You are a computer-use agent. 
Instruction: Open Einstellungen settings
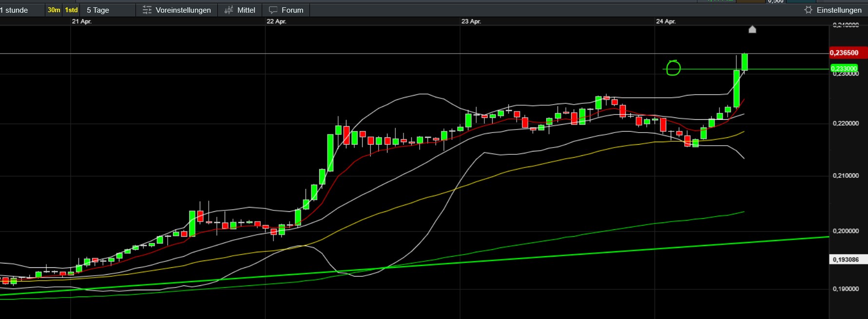click(x=833, y=10)
